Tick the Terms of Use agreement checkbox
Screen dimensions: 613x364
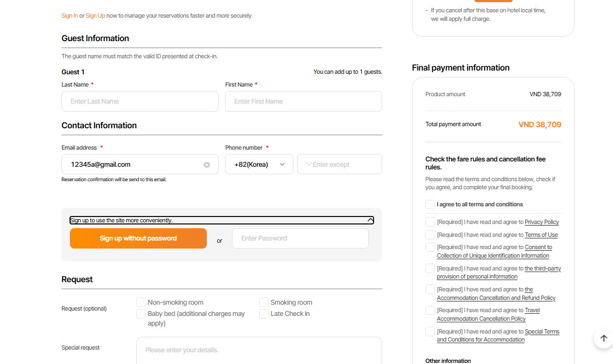tap(430, 235)
